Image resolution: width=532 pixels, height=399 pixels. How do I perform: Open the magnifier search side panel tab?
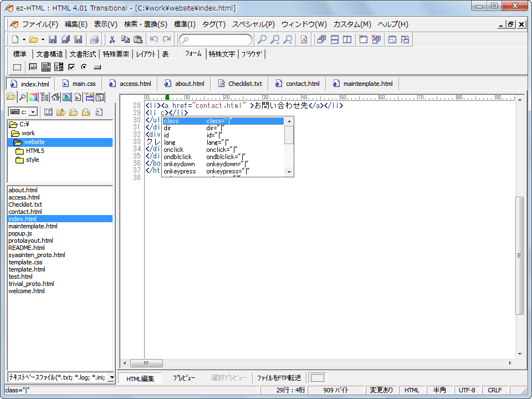(22, 98)
